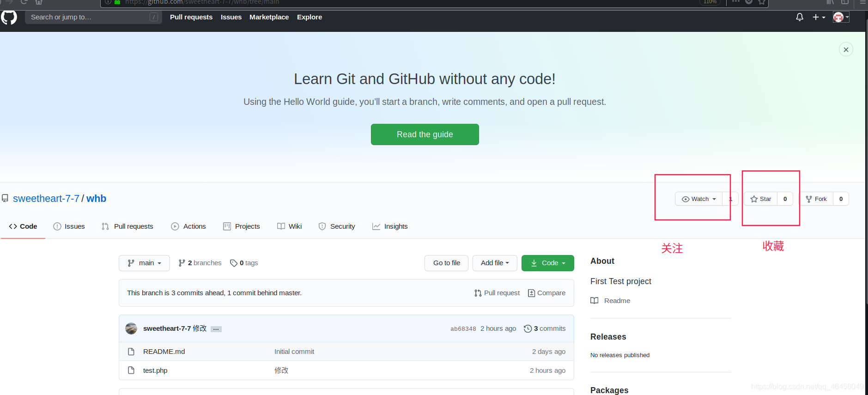Switch to the repository Pull requests tab
Image resolution: width=868 pixels, height=395 pixels.
coord(127,226)
